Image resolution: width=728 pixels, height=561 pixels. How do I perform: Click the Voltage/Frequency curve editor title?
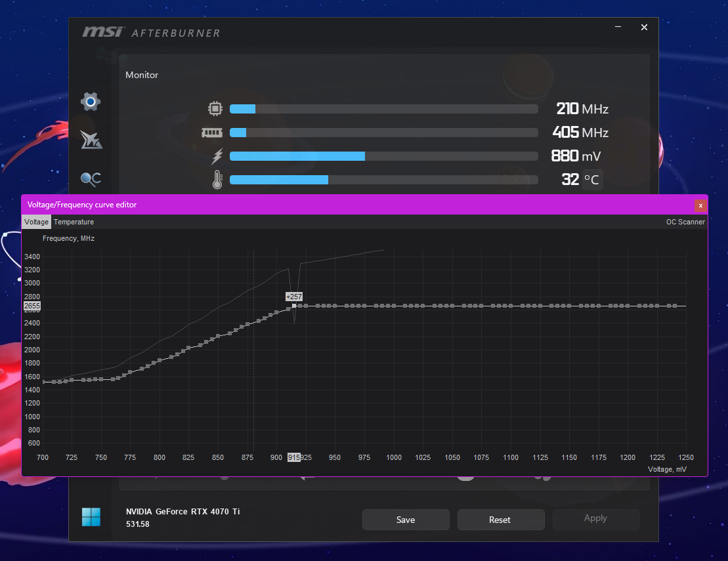tap(81, 205)
